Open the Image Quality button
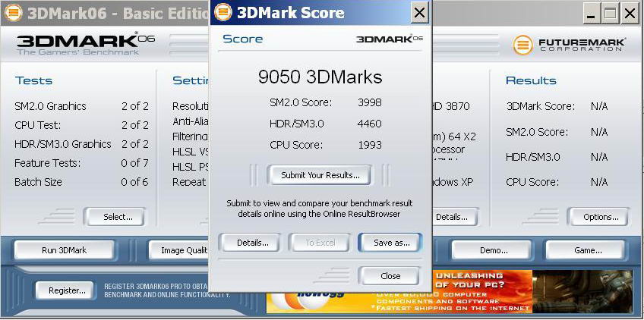 (x=180, y=250)
